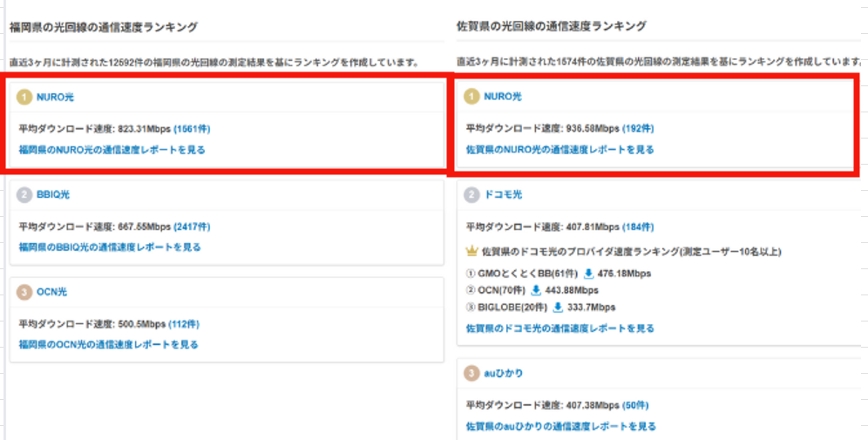This screenshot has height=440, width=868.
Task: Click the 936.58Mbps average download speed text
Action: tap(593, 128)
